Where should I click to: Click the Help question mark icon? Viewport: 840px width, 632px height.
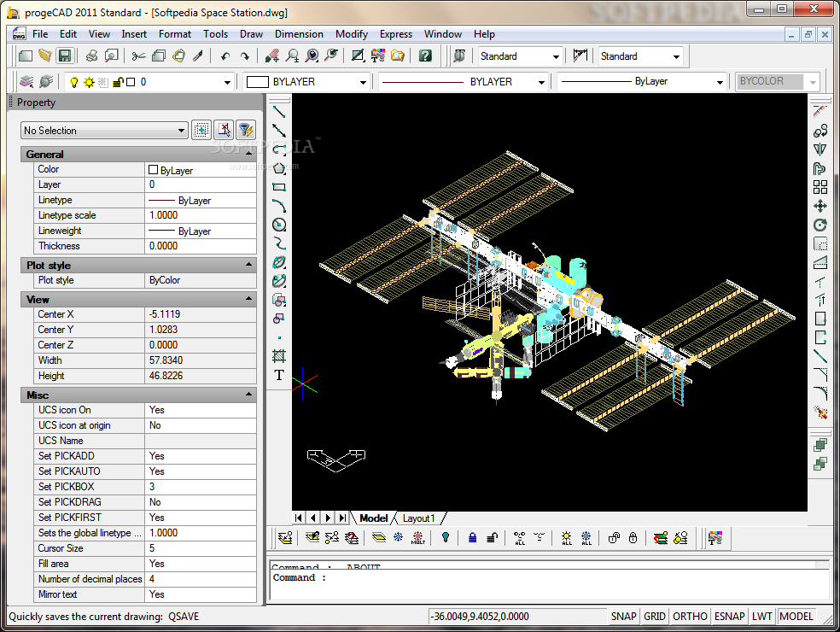coord(425,56)
